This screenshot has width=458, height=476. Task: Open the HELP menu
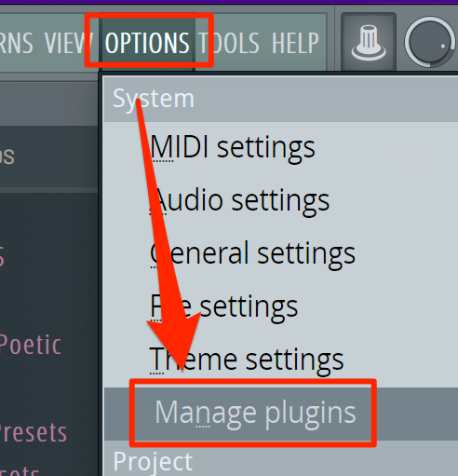[295, 43]
